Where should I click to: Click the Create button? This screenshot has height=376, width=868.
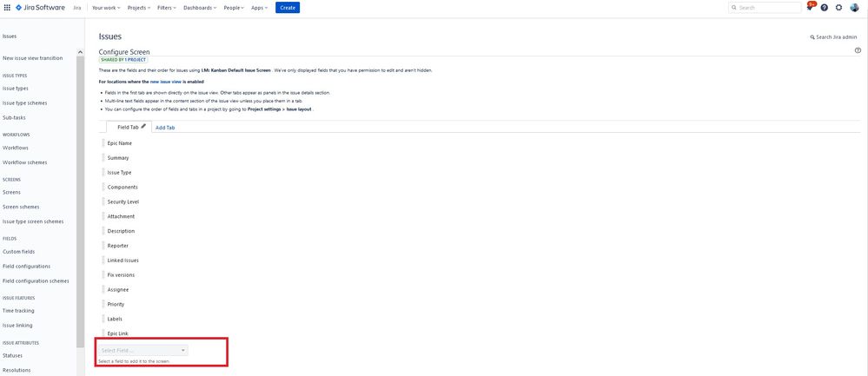288,8
